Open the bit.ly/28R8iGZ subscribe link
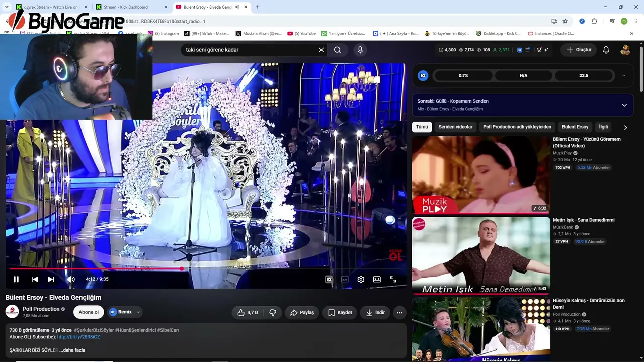Image resolution: width=644 pixels, height=362 pixels. (78, 337)
